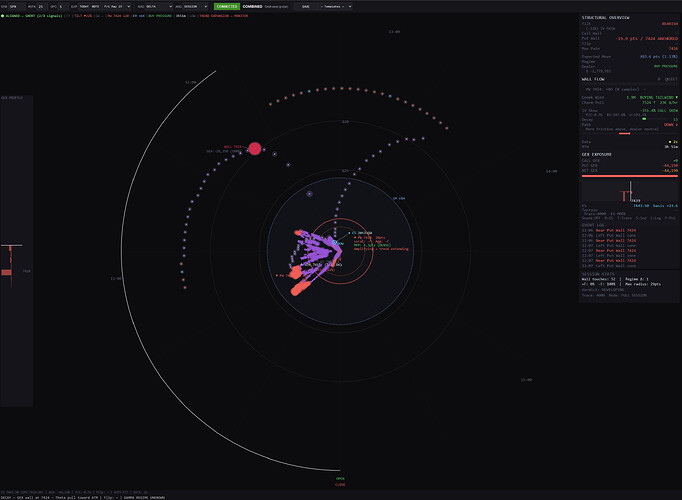Click the green CONNECTED button

[227, 7]
